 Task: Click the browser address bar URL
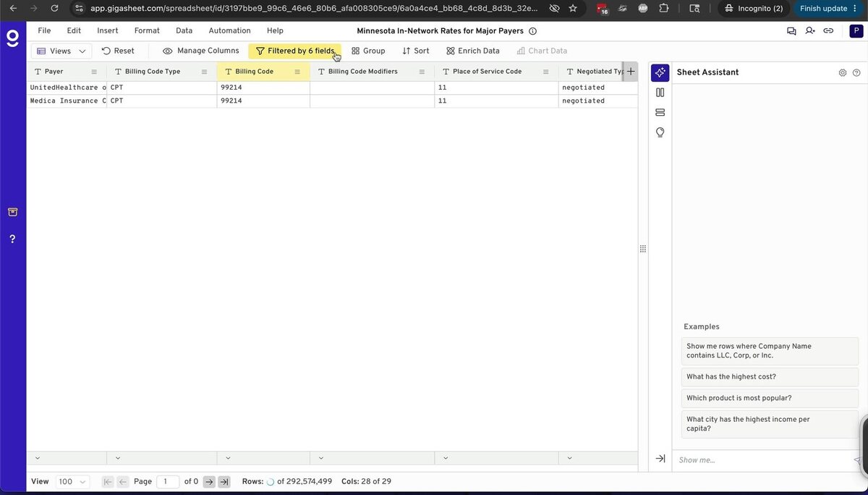pyautogui.click(x=314, y=9)
